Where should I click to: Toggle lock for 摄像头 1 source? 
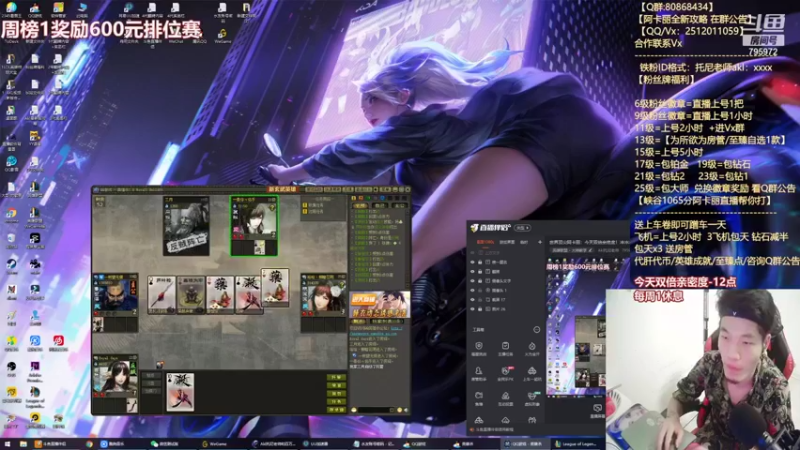coord(480,290)
